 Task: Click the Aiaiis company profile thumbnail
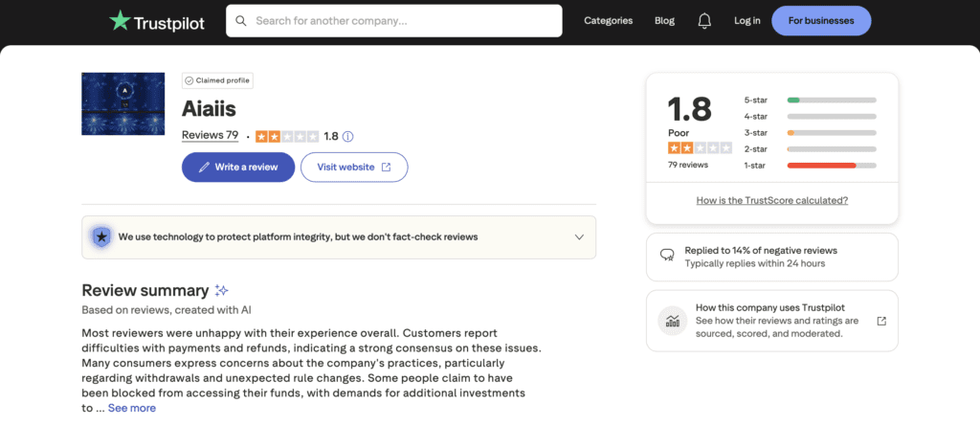123,103
